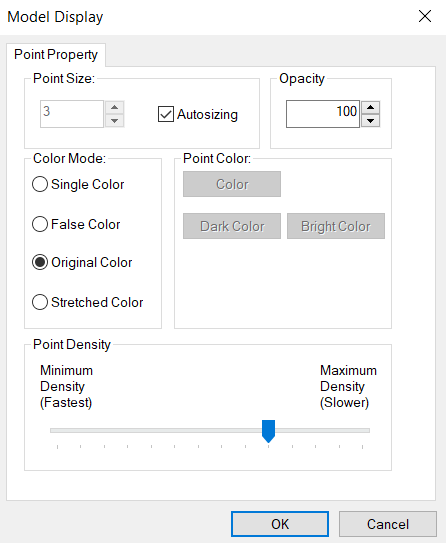Select Single Color radio button

(40, 184)
